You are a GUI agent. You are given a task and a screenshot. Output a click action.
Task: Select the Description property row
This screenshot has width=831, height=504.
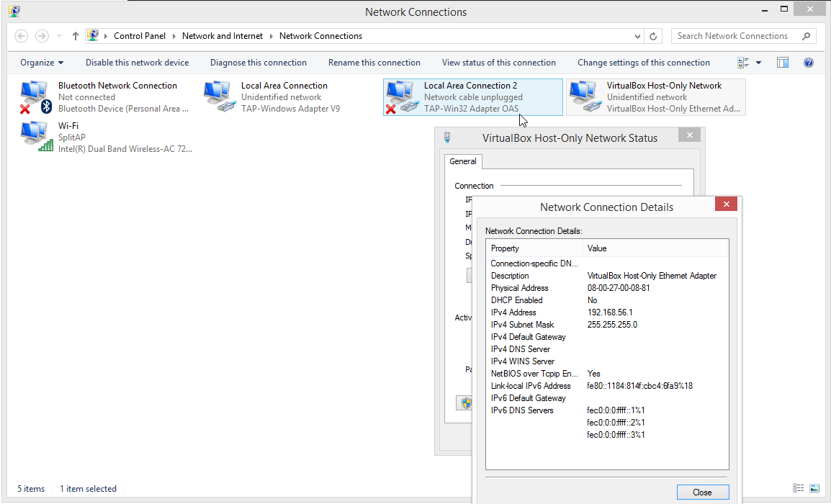pos(607,276)
